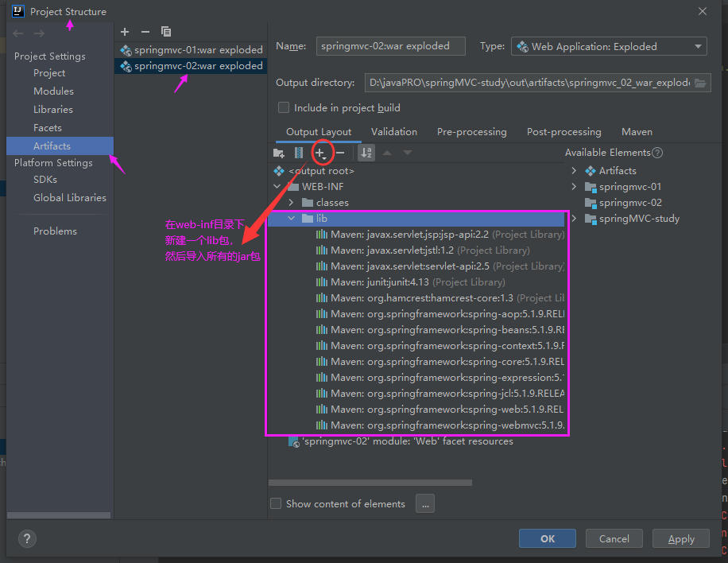This screenshot has height=563, width=728.
Task: Go forward with the right arrow
Action: (40, 33)
